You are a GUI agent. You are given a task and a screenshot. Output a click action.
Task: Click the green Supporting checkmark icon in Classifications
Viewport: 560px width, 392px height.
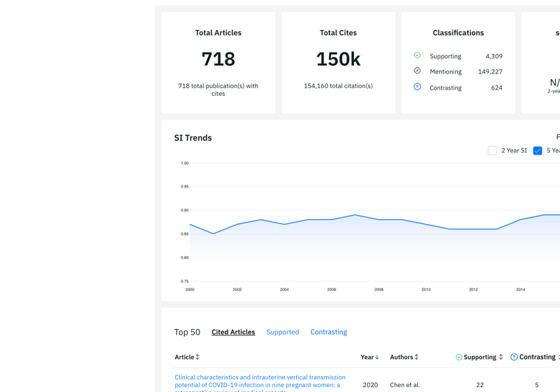417,55
